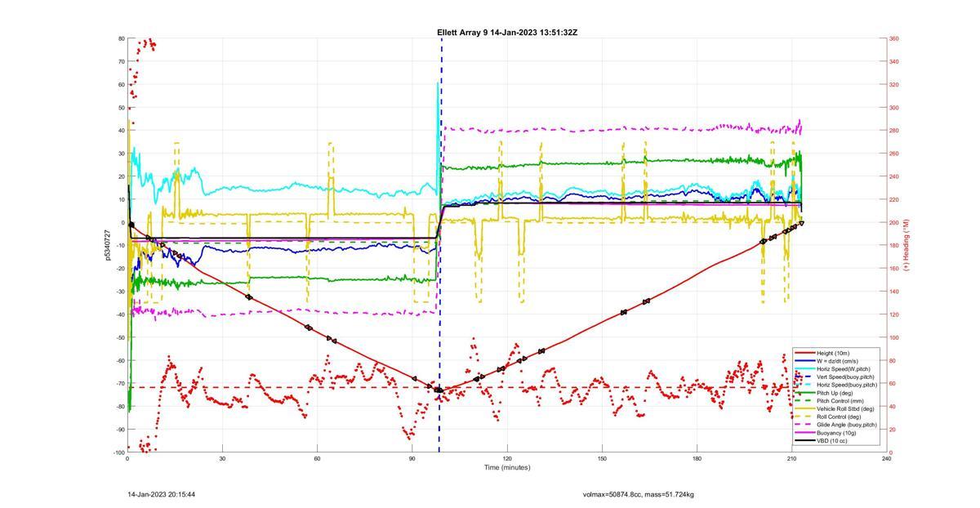The height and width of the screenshot is (508, 980).
Task: Click the "240" tick on the time axis
Action: click(887, 459)
